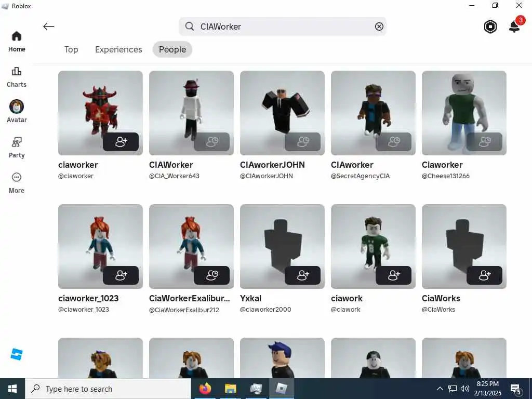Click pending request icon on Cheese131266
This screenshot has width=532, height=399.
coord(485,141)
